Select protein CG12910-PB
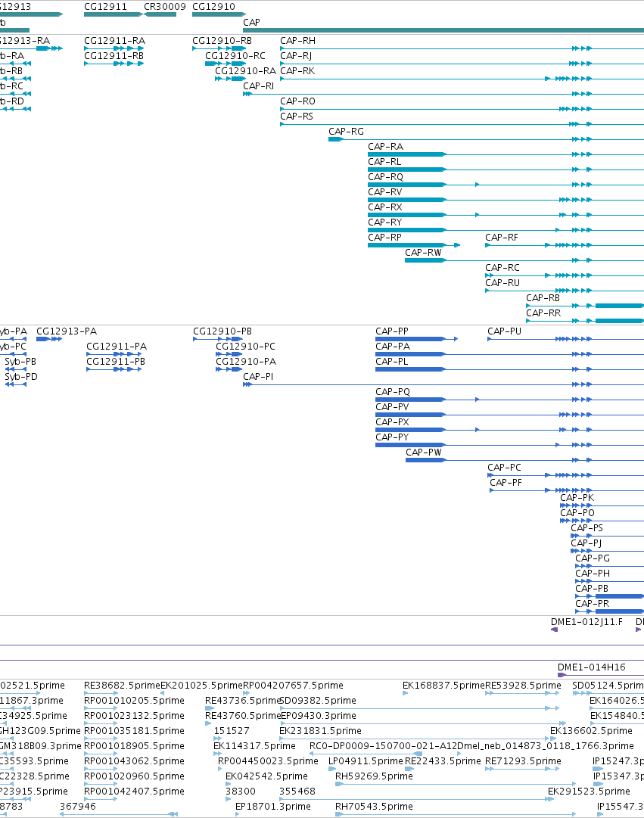 pyautogui.click(x=222, y=331)
